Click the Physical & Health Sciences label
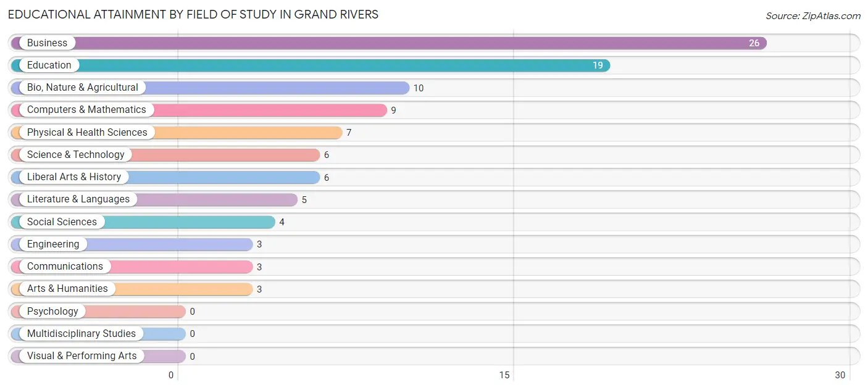The height and width of the screenshot is (390, 868). [87, 133]
